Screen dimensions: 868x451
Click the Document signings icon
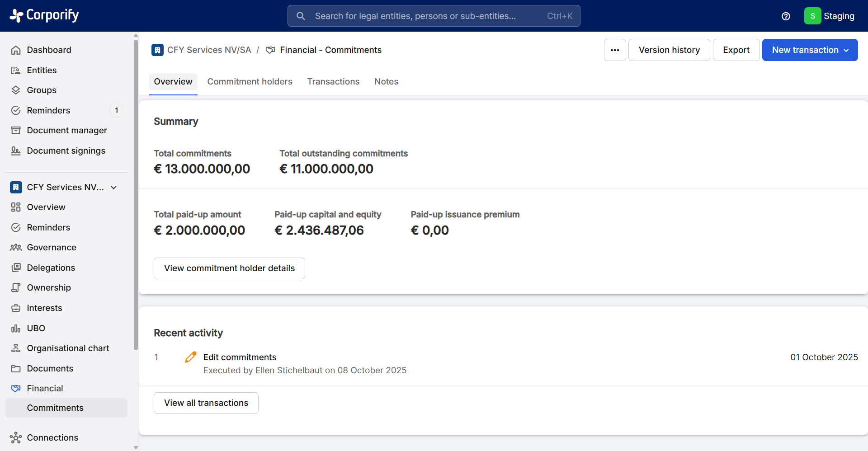click(16, 151)
